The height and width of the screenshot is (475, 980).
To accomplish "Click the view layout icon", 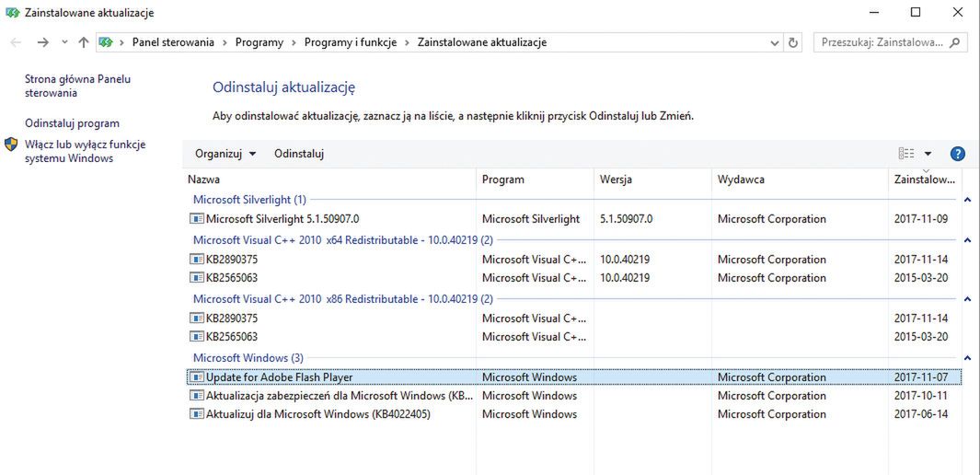I will [x=906, y=154].
